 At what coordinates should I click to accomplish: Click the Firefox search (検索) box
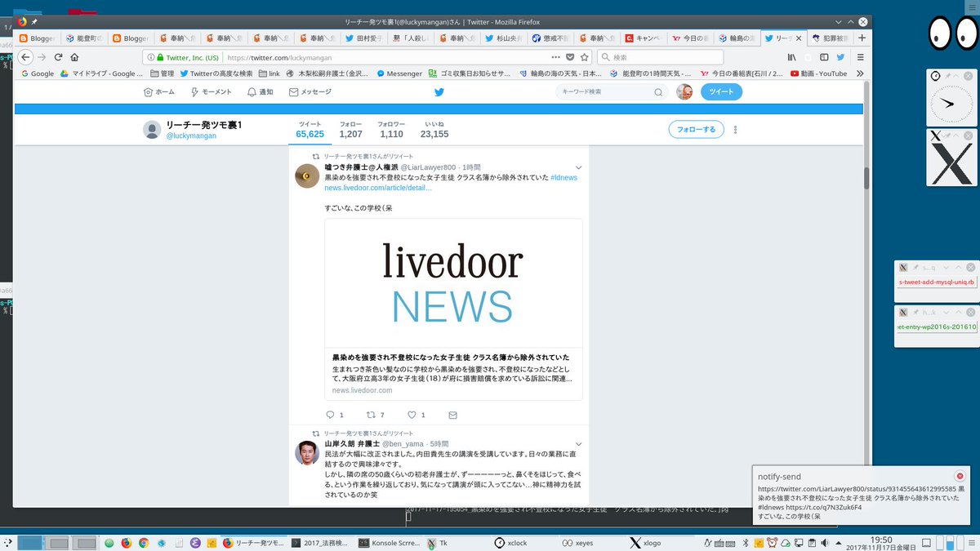click(x=659, y=57)
